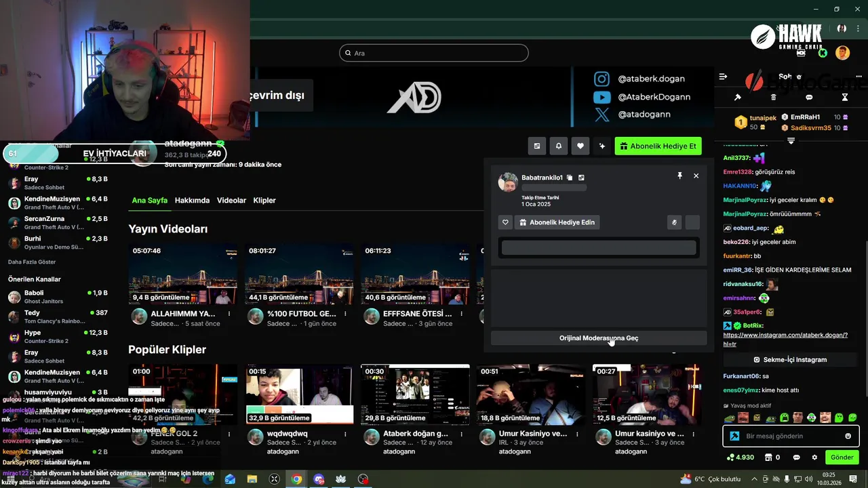The image size is (868, 488).
Task: Copy the Babatrankilo1 username
Action: pos(570,178)
